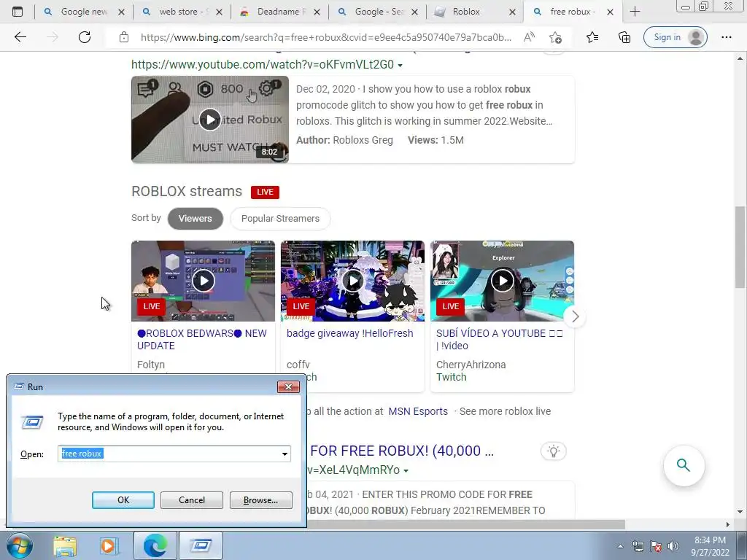The height and width of the screenshot is (560, 747).
Task: Click Cancel in the Run dialog
Action: (192, 500)
